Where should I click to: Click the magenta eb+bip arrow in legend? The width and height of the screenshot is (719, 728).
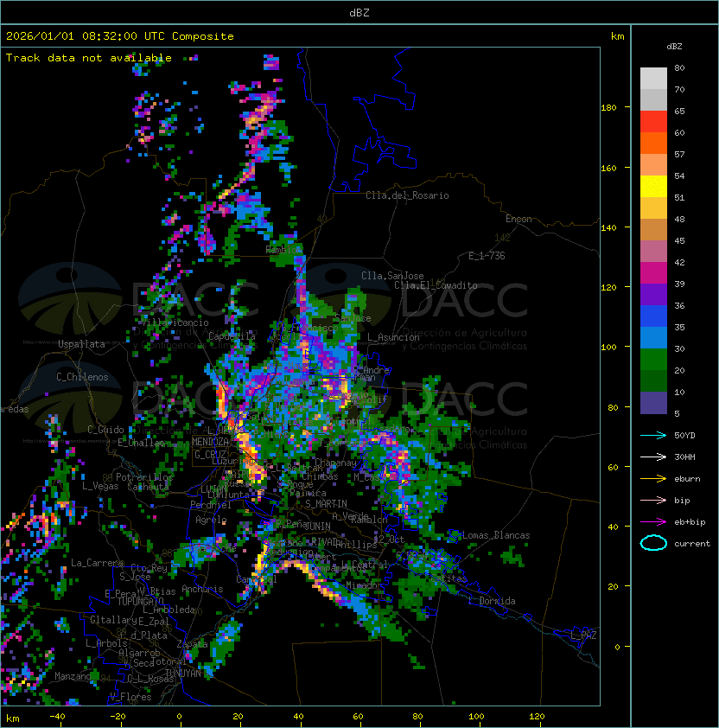[x=653, y=522]
